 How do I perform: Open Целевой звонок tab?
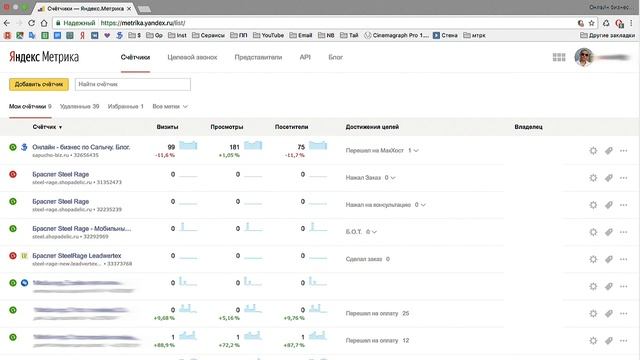(x=192, y=57)
